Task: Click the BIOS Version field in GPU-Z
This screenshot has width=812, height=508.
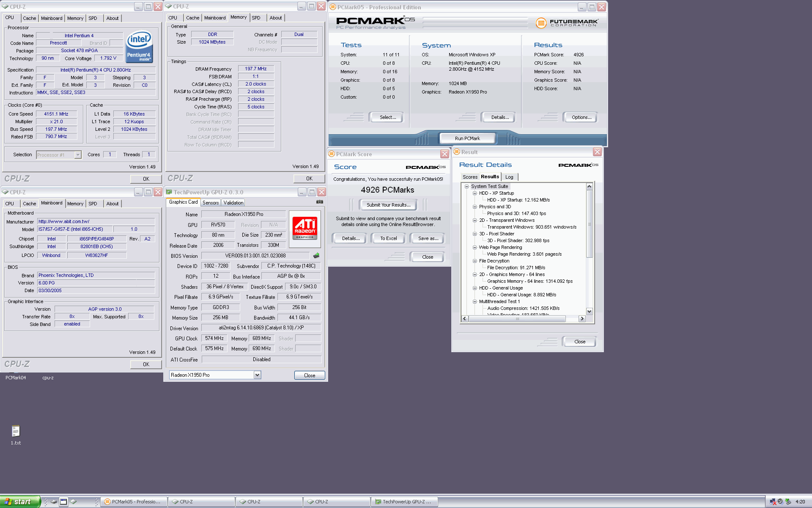Action: (255, 256)
